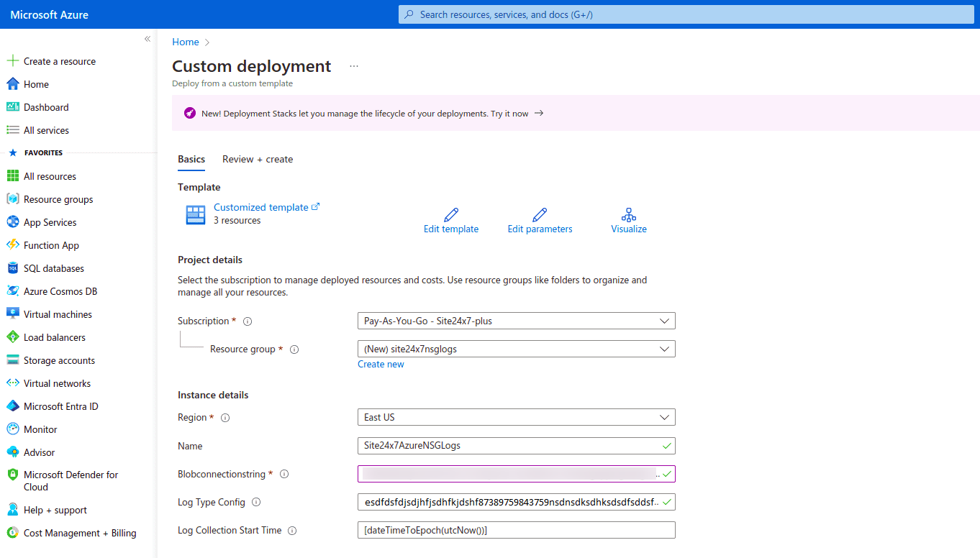The image size is (980, 558).
Task: Open the Region selection dropdown
Action: pyautogui.click(x=516, y=417)
